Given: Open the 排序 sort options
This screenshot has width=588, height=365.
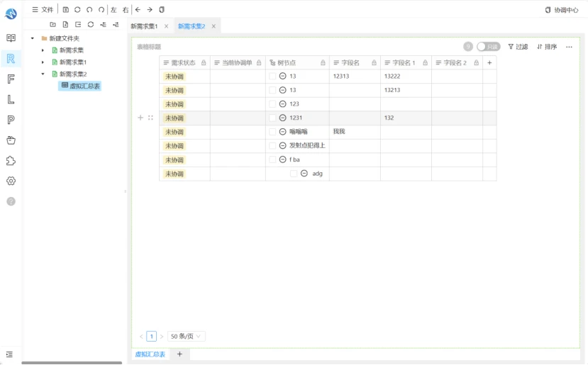Looking at the screenshot, I should (547, 47).
